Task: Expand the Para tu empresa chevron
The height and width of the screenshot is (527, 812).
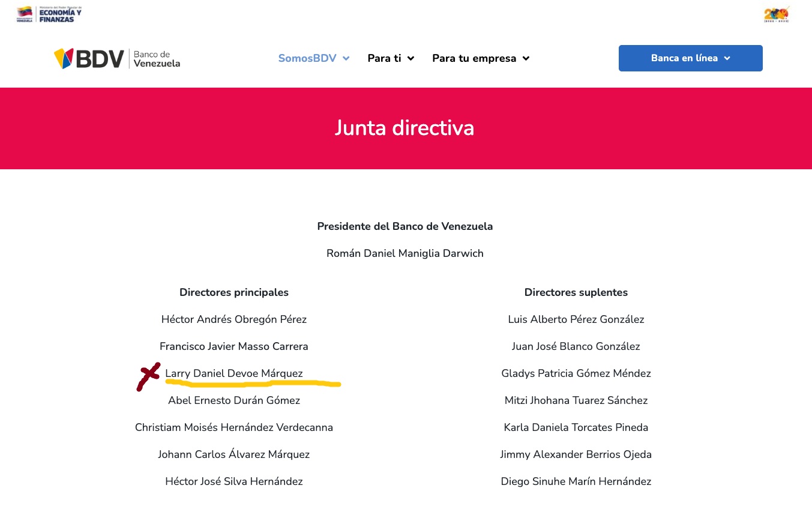Action: (526, 59)
